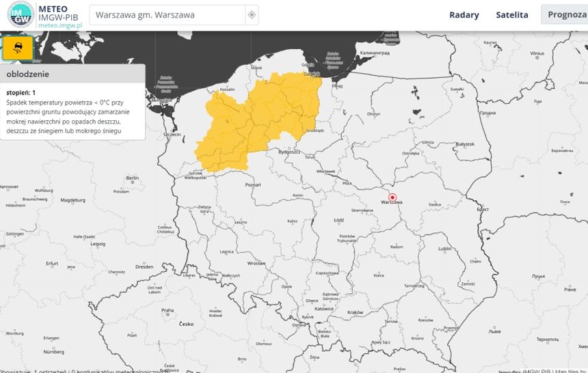Open the Satelita menu item

click(512, 15)
